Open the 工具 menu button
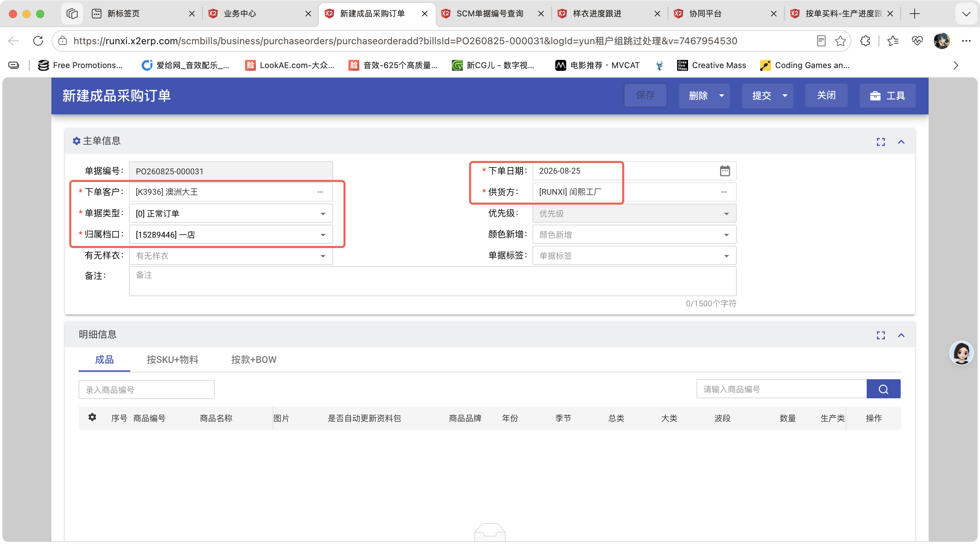The image size is (980, 544). [887, 96]
